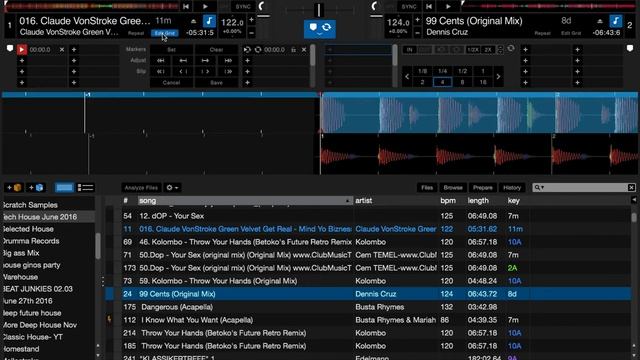640x360 pixels.
Task: Trigger the red deck 1 cue point
Action: 22,49
